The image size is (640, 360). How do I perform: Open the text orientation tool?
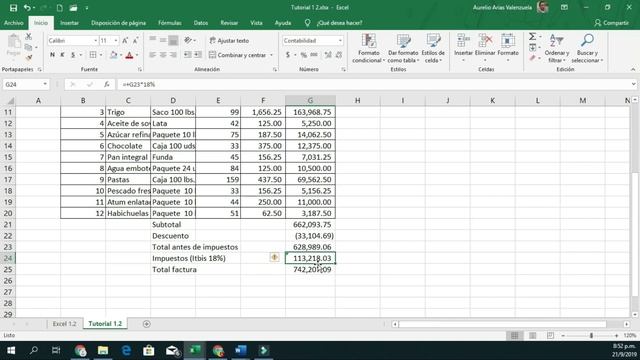coord(189,40)
